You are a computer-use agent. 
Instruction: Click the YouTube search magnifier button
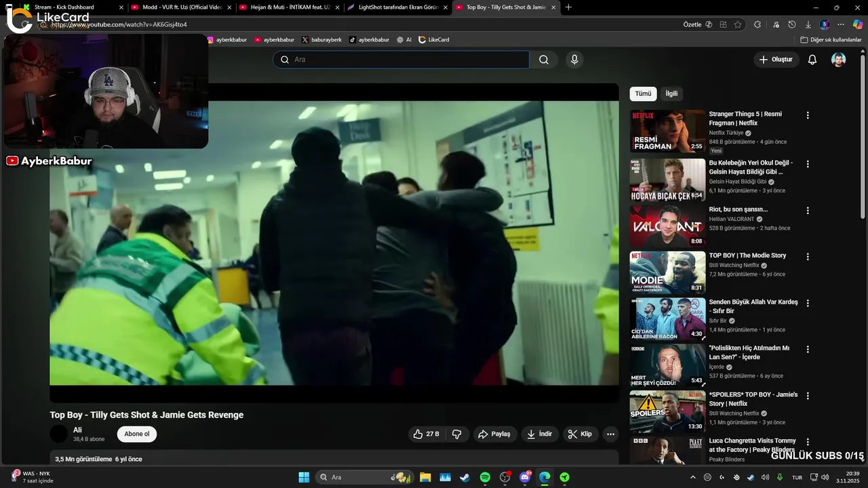[544, 60]
